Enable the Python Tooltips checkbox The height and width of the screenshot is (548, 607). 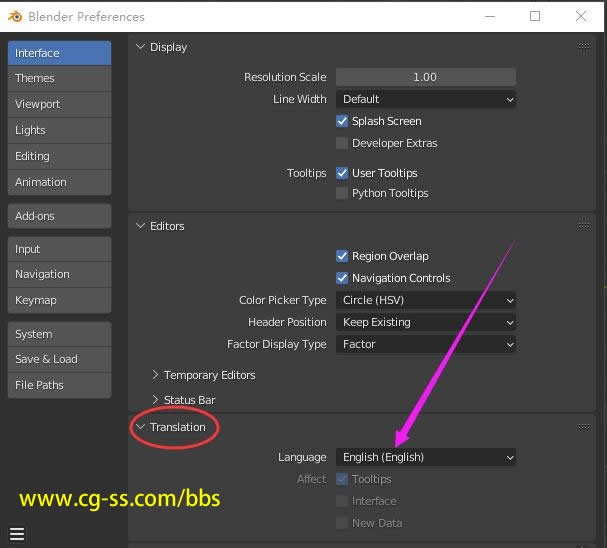[x=342, y=193]
